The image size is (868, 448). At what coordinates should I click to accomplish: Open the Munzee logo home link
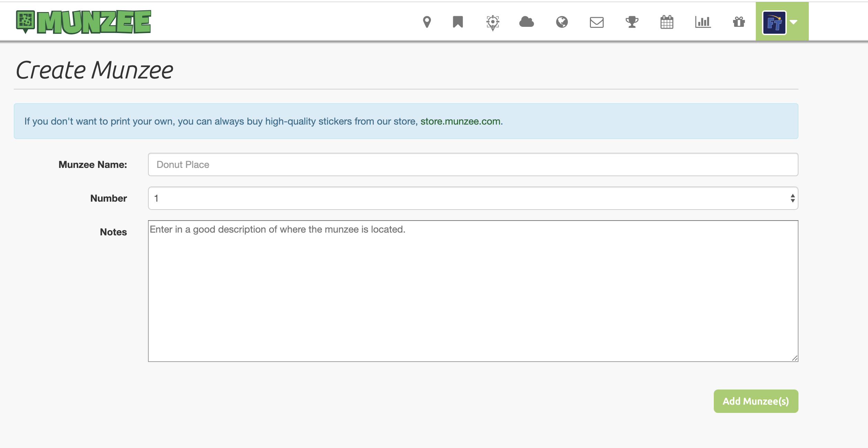point(83,22)
